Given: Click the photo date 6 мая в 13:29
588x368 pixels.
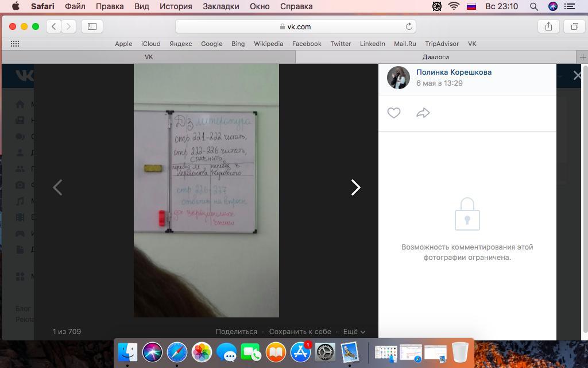Looking at the screenshot, I should coord(439,83).
